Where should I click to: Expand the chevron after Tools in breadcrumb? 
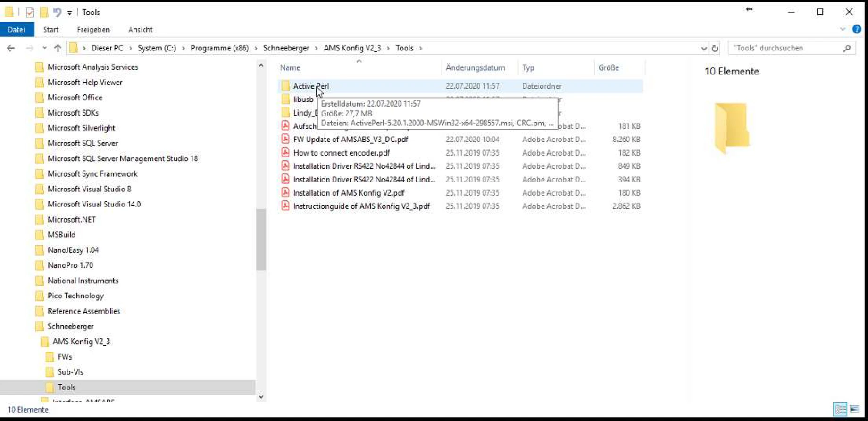pyautogui.click(x=420, y=48)
